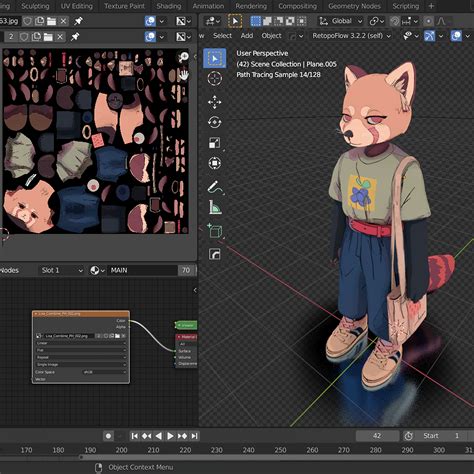The width and height of the screenshot is (474, 474).
Task: Expand the node editor sidebar arrow
Action: point(195,290)
